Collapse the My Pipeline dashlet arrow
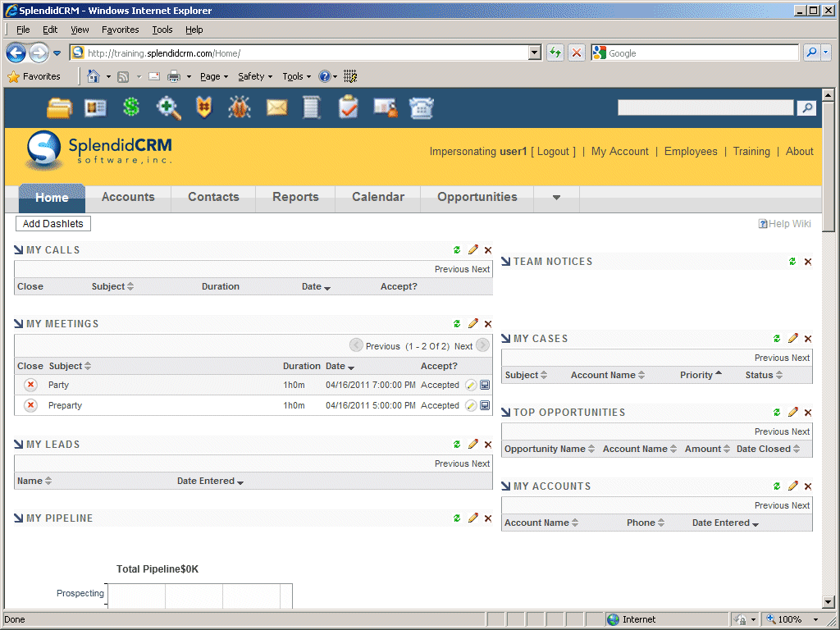 (x=19, y=518)
